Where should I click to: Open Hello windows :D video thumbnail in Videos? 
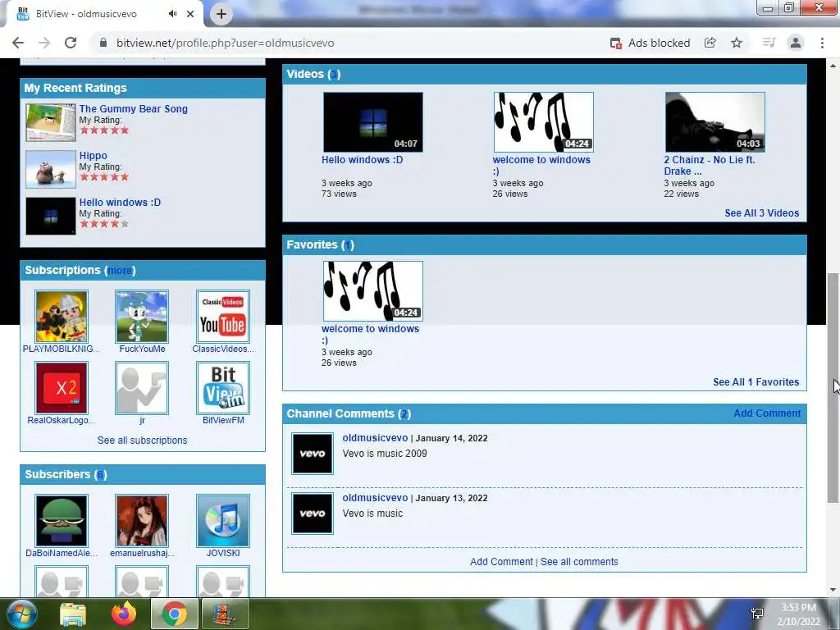(373, 122)
